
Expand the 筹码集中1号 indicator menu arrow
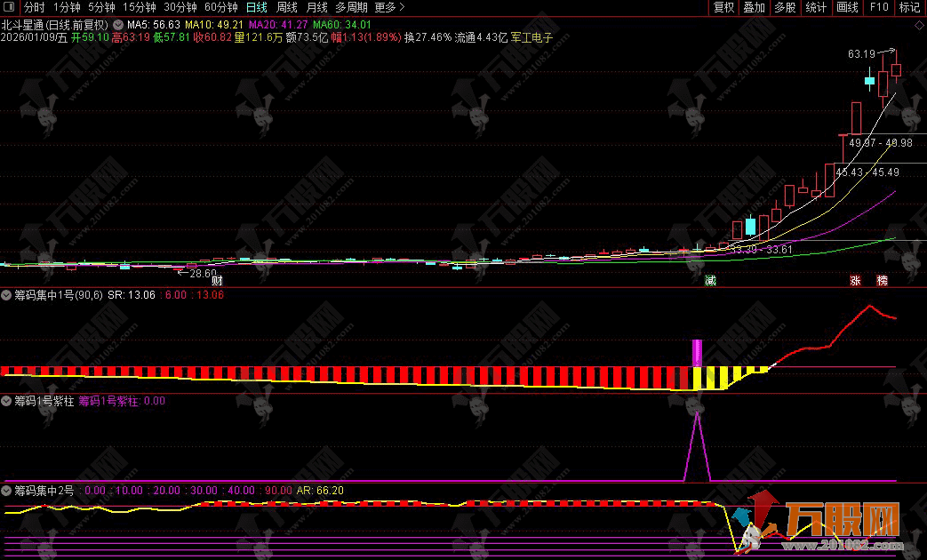pos(7,294)
